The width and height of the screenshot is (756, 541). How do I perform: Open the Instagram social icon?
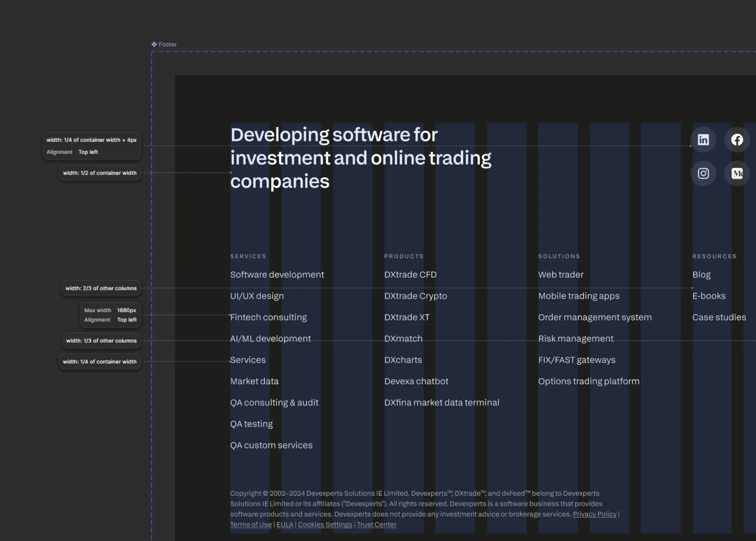point(703,173)
